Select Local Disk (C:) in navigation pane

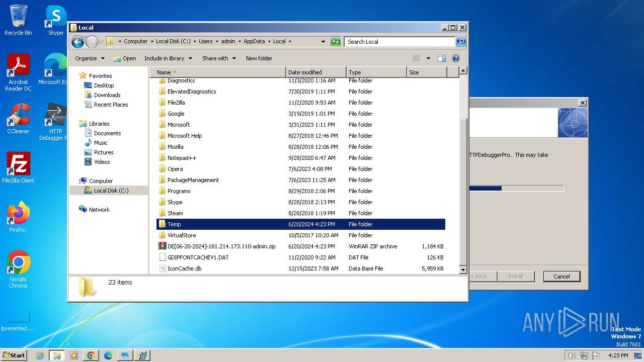pyautogui.click(x=111, y=191)
